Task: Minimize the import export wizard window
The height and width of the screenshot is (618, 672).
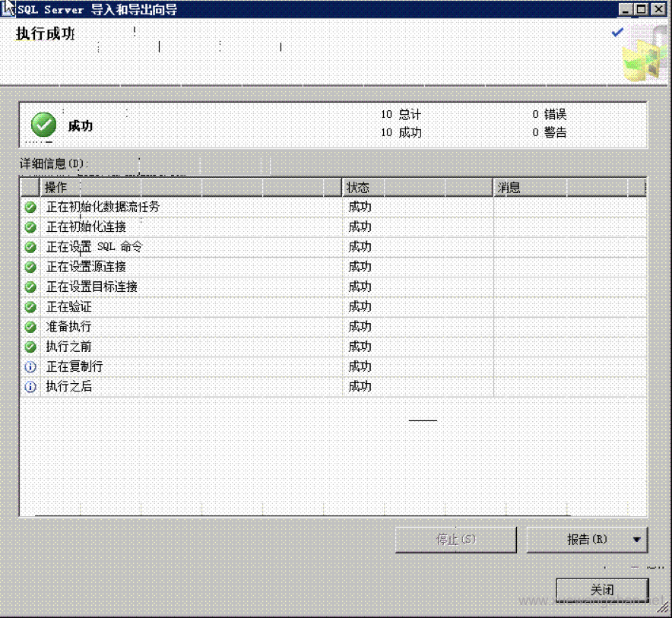Action: point(626,9)
